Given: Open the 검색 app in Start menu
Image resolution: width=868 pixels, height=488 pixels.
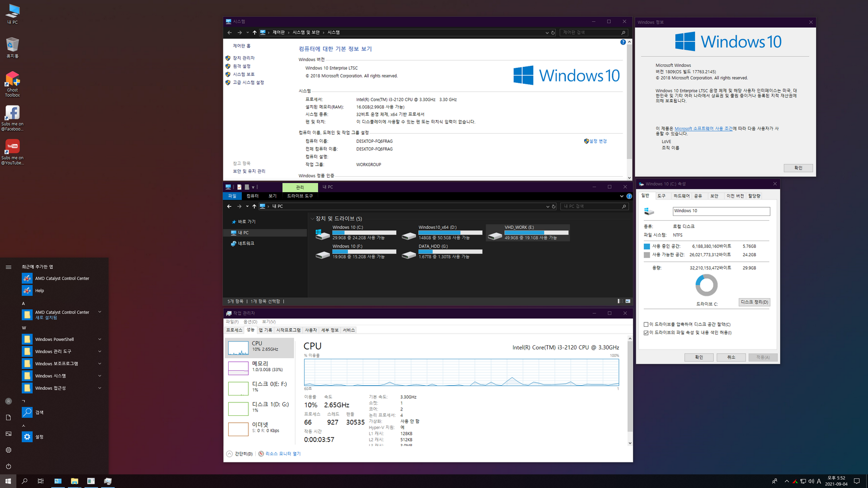Looking at the screenshot, I should point(62,412).
